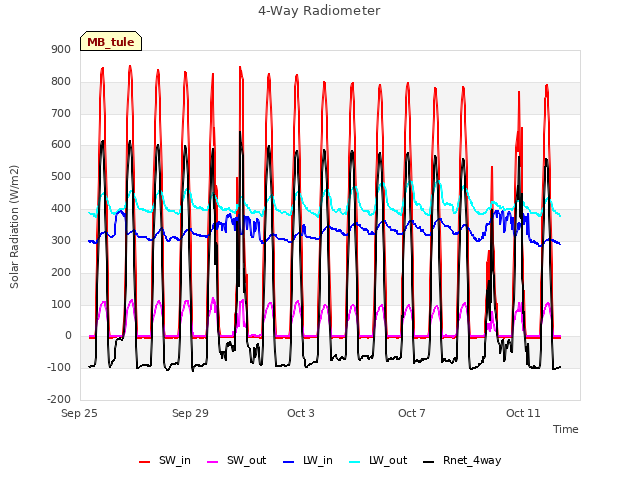The height and width of the screenshot is (480, 640).
Task: Click the cyan LW_out legend color marker
Action: point(355,462)
